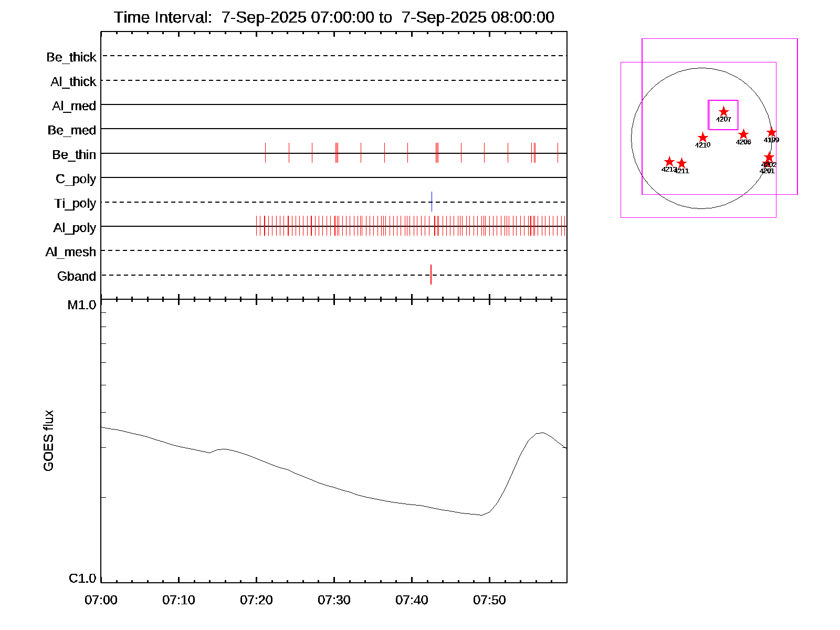840x630 pixels.
Task: Click the red star for region 4207
Action: [x=723, y=112]
